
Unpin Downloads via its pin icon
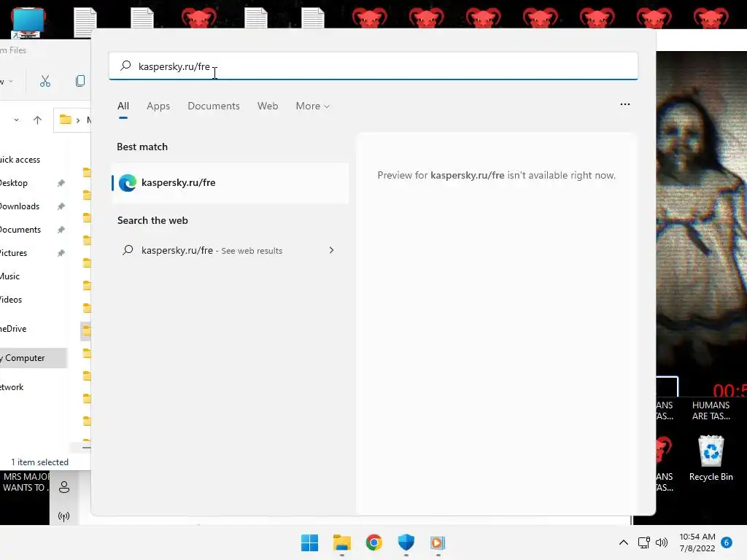(61, 206)
